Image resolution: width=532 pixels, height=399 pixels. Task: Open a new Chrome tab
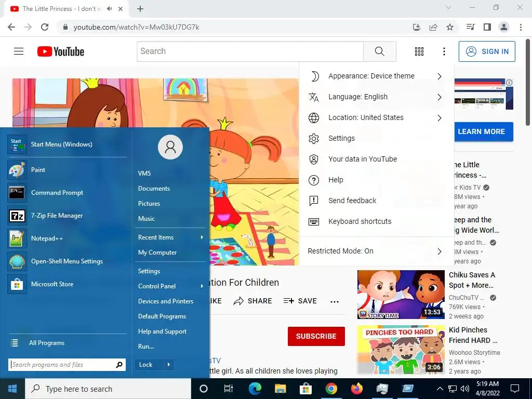point(140,9)
